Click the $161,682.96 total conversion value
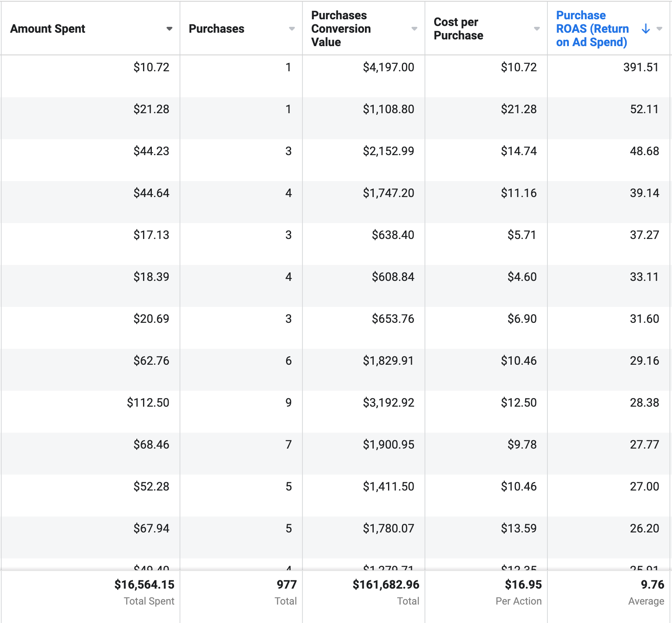The image size is (672, 623). 386,584
